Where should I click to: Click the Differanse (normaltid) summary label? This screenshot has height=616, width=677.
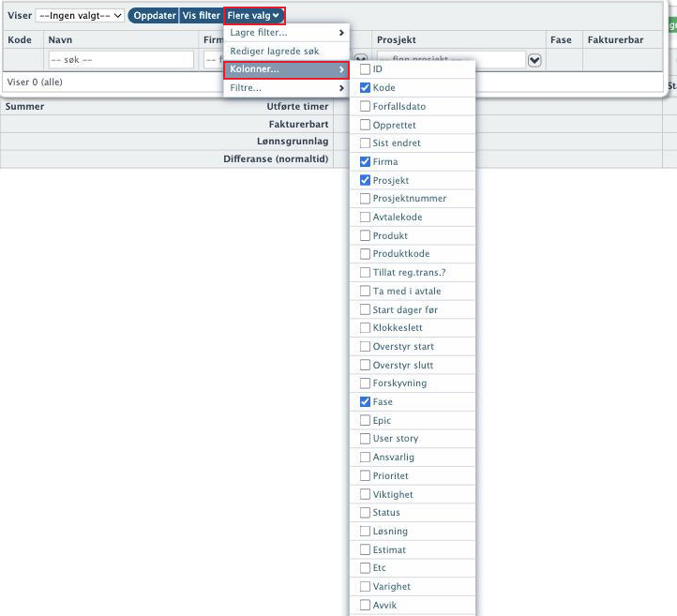276,158
